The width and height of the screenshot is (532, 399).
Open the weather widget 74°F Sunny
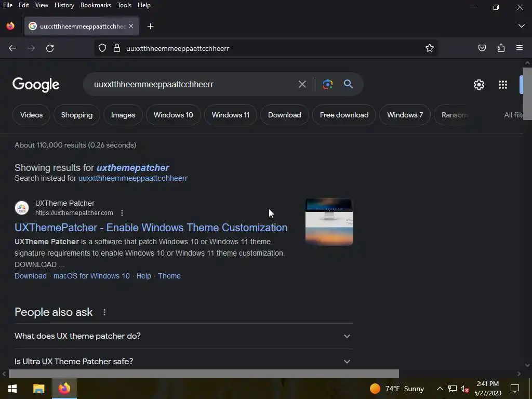coord(397,389)
